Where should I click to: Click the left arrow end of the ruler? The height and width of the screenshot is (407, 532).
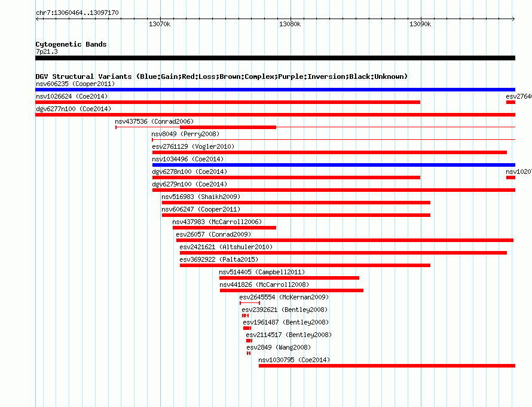pos(37,19)
